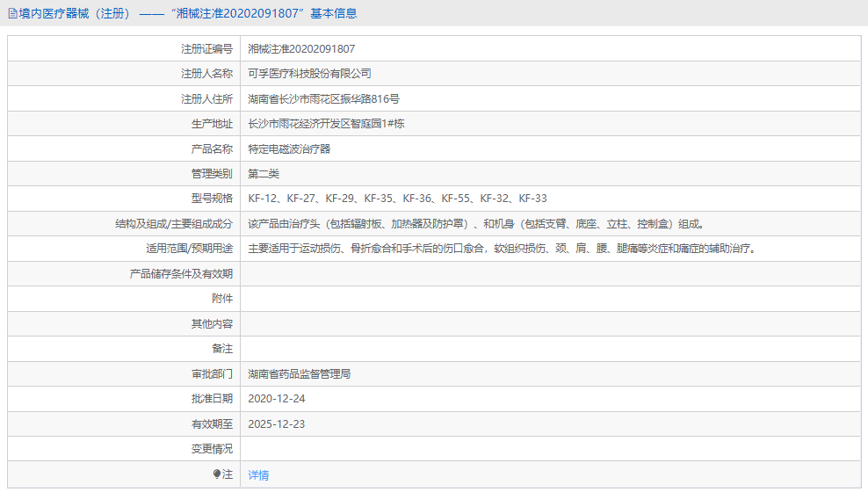Click the document icon in the page header

[12, 13]
